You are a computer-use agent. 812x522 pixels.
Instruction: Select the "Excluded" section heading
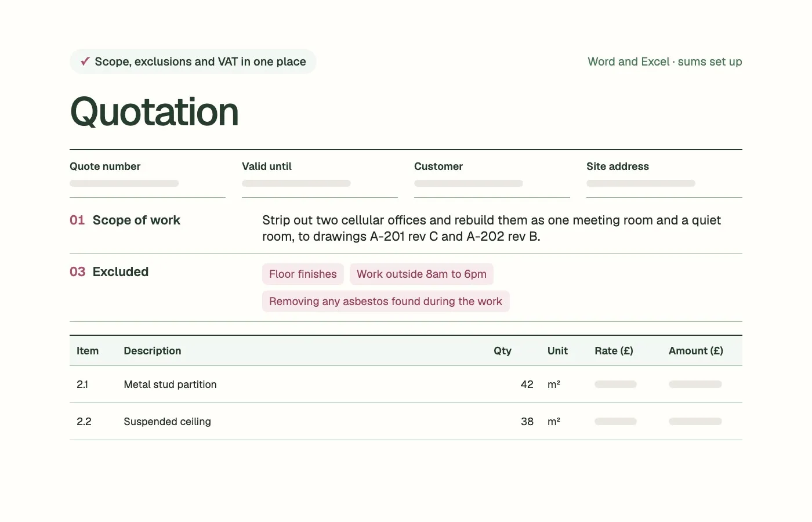(121, 271)
